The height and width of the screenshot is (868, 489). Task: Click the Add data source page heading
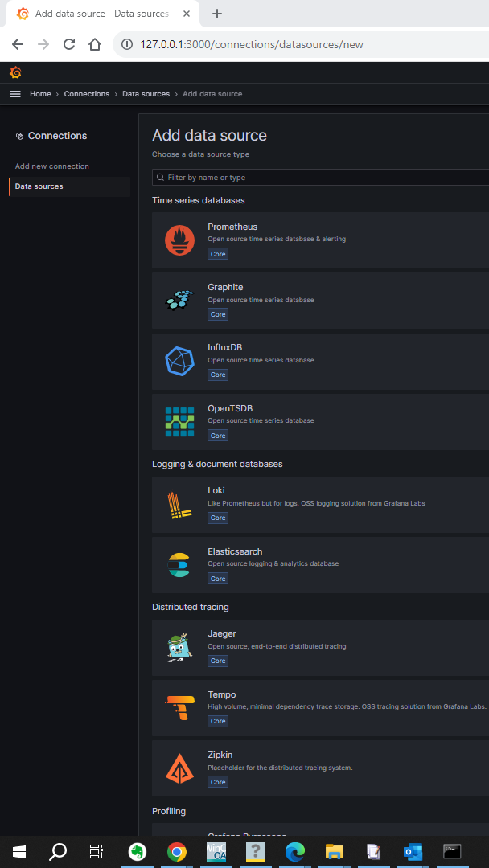pyautogui.click(x=209, y=136)
